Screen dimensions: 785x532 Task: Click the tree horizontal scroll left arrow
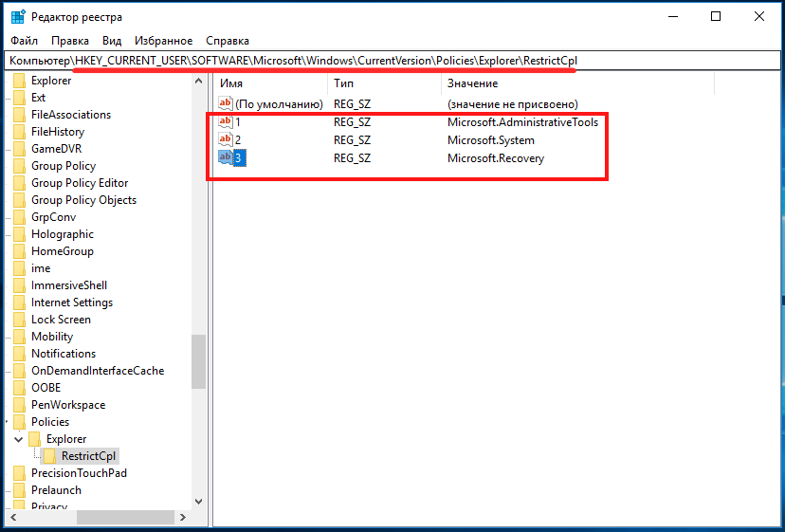pos(13,518)
